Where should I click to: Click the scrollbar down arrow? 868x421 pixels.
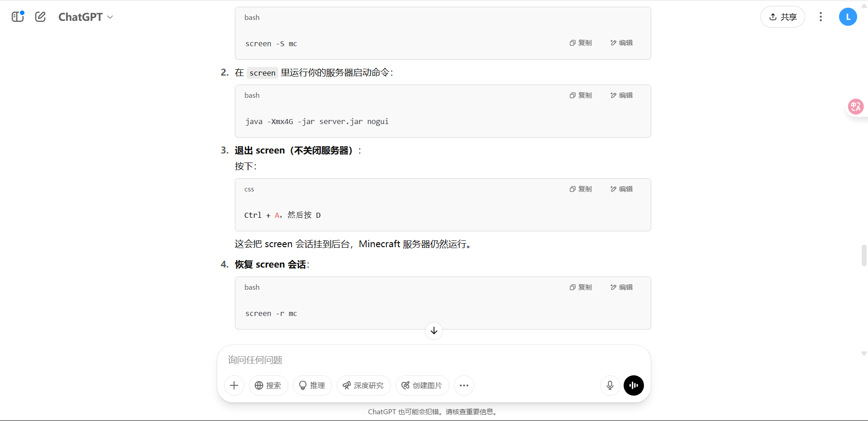click(x=864, y=354)
